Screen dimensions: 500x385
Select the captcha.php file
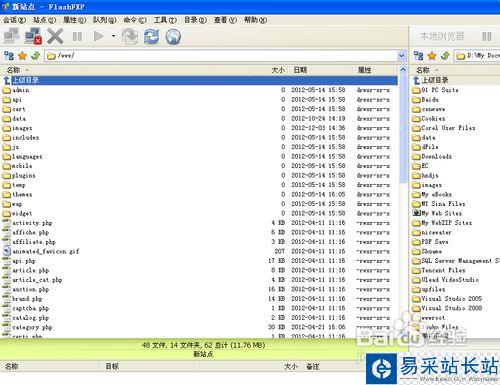click(30, 308)
